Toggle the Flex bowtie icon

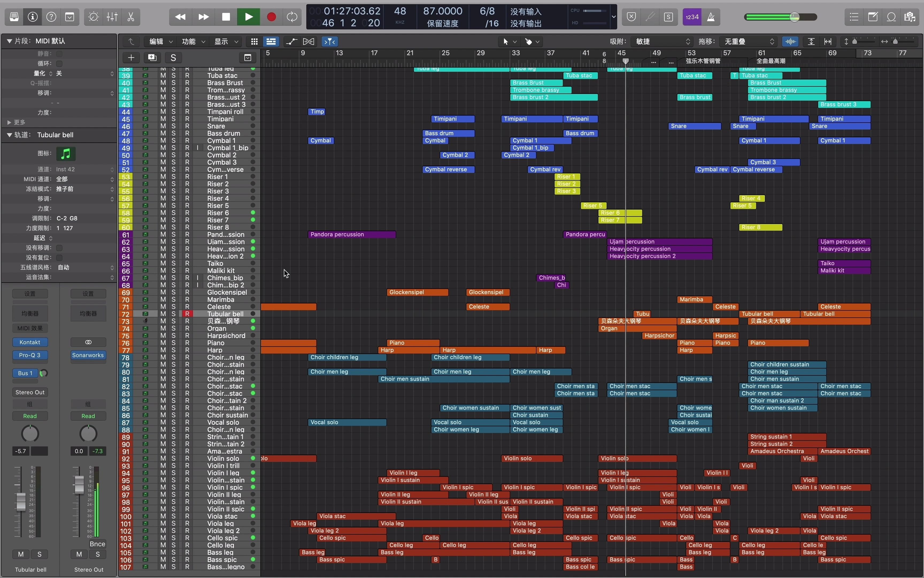[x=309, y=41]
